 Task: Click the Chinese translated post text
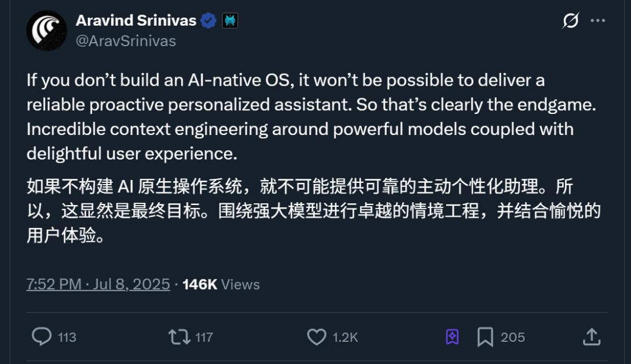pos(314,211)
